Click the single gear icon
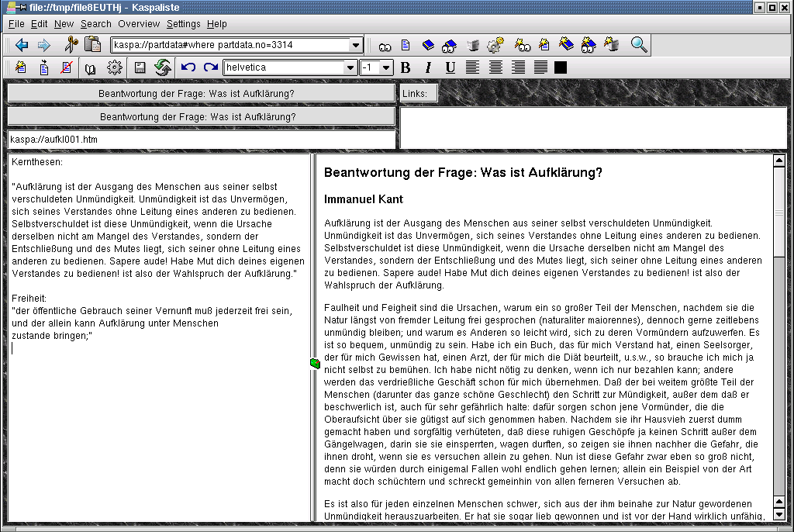Screen dimensions: 794x532 115,67
